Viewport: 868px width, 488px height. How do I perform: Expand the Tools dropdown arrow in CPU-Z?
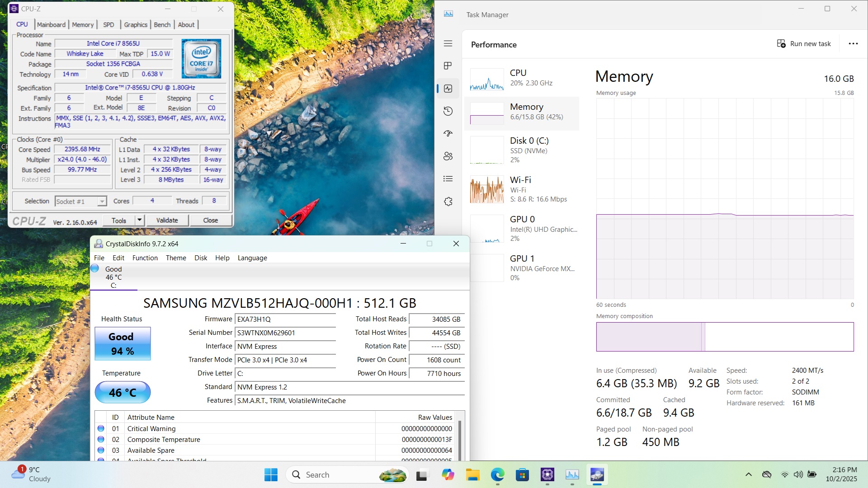click(x=139, y=220)
